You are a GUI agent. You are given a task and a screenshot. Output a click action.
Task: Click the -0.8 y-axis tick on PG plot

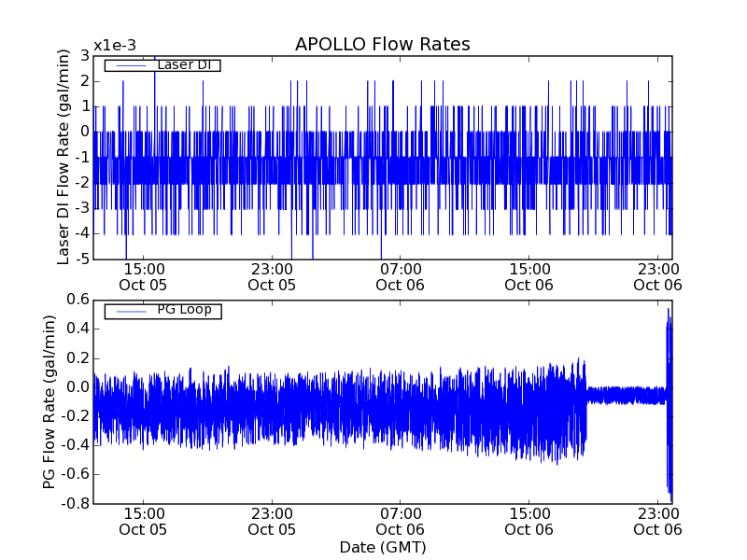(x=75, y=503)
